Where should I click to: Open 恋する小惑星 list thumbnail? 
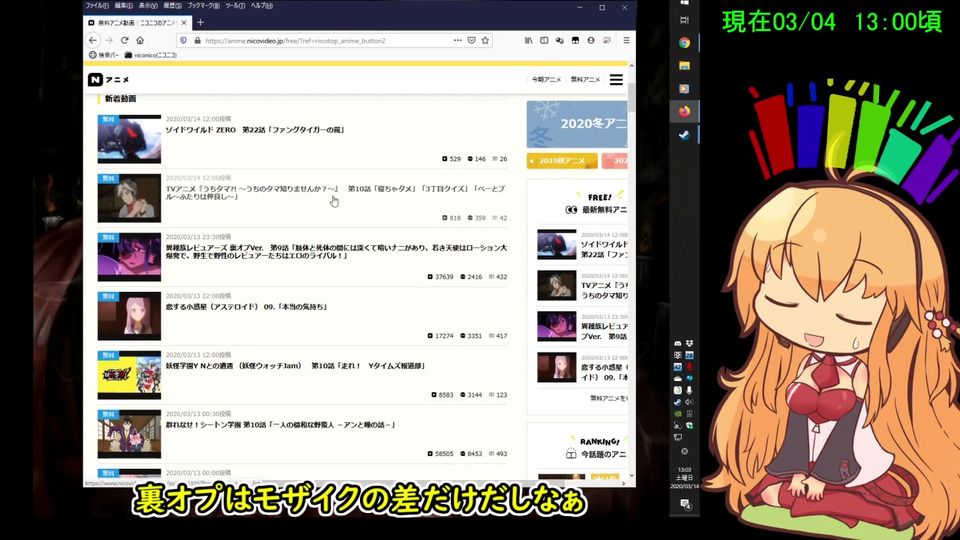pyautogui.click(x=129, y=316)
